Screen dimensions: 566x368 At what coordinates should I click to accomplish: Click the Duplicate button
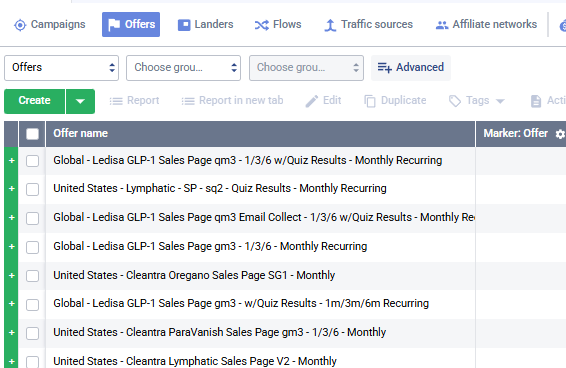pyautogui.click(x=395, y=101)
